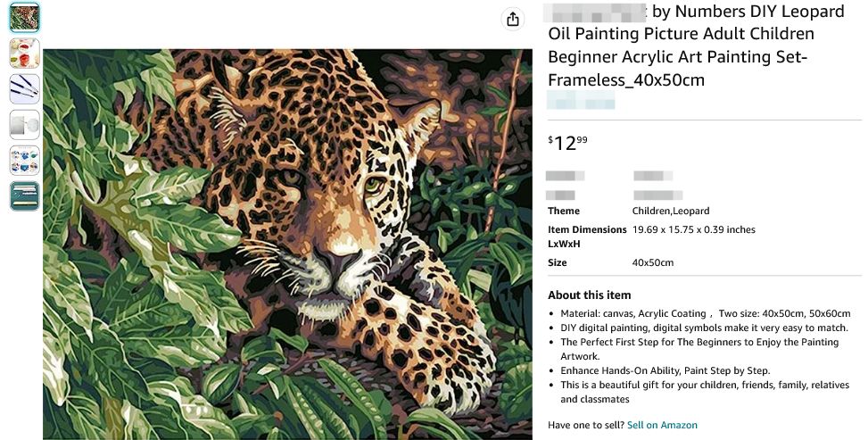
Task: Click the DIY digital painting bullet
Action: (704, 328)
